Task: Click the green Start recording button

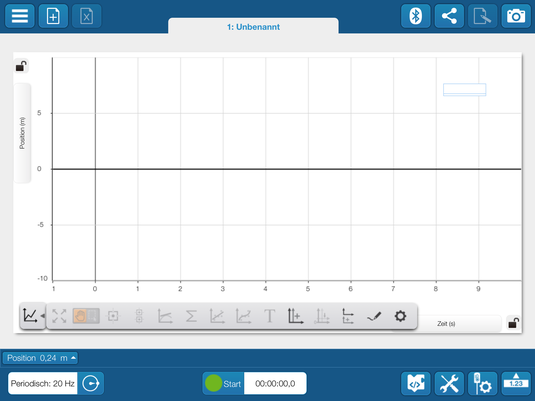Action: click(x=223, y=383)
